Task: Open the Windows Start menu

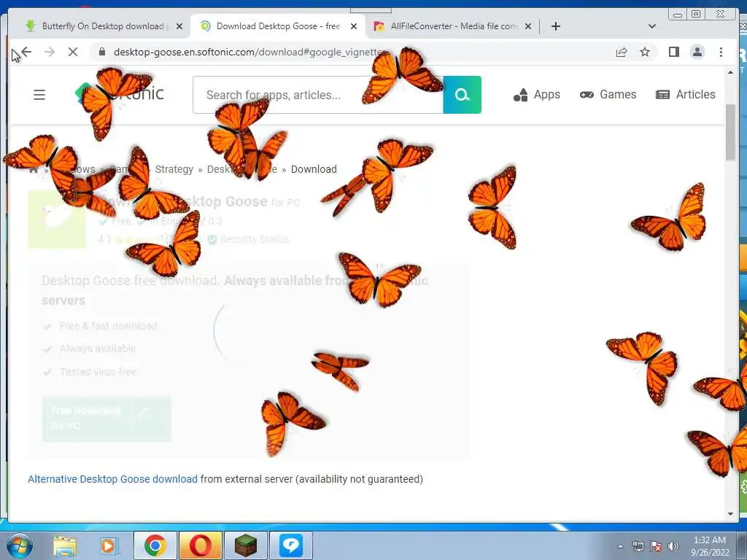Action: tap(19, 545)
